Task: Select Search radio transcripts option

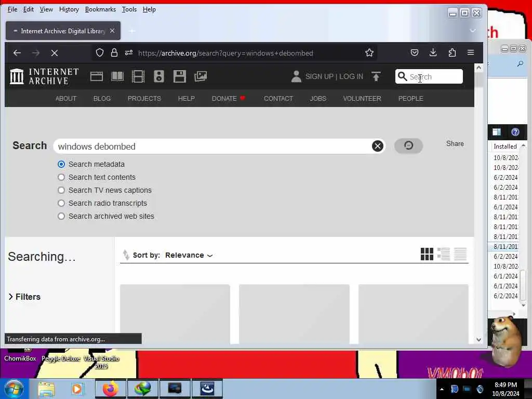Action: point(61,203)
